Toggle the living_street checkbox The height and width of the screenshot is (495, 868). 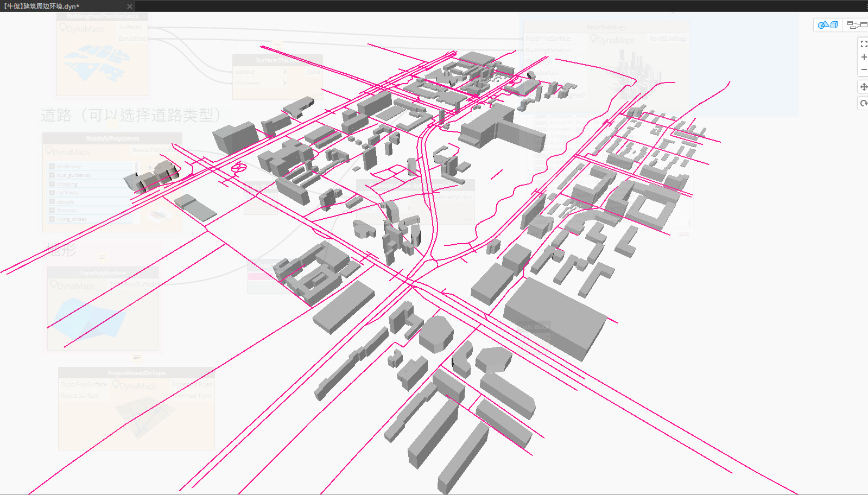(x=52, y=219)
